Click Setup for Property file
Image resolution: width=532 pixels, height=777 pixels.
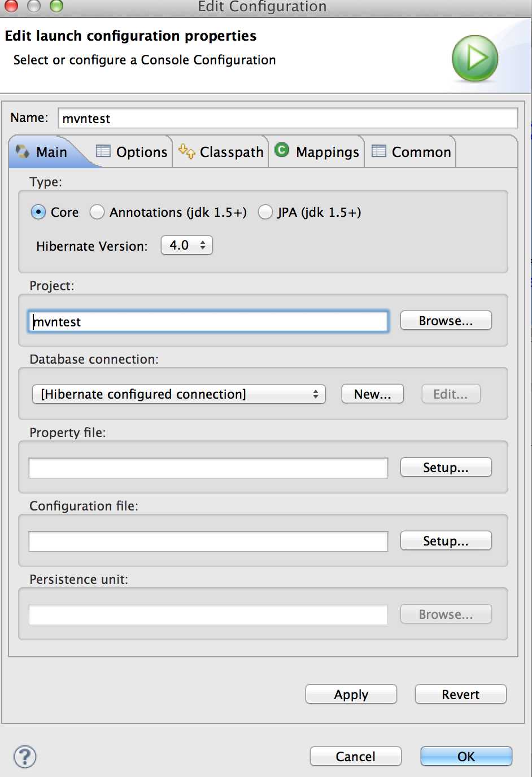pyautogui.click(x=446, y=468)
